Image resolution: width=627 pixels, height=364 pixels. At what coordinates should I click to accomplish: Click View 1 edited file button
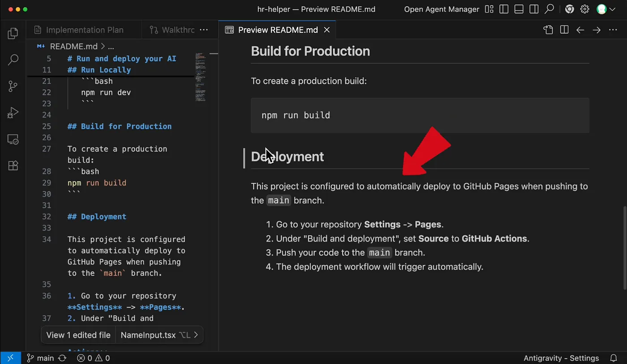coord(78,335)
